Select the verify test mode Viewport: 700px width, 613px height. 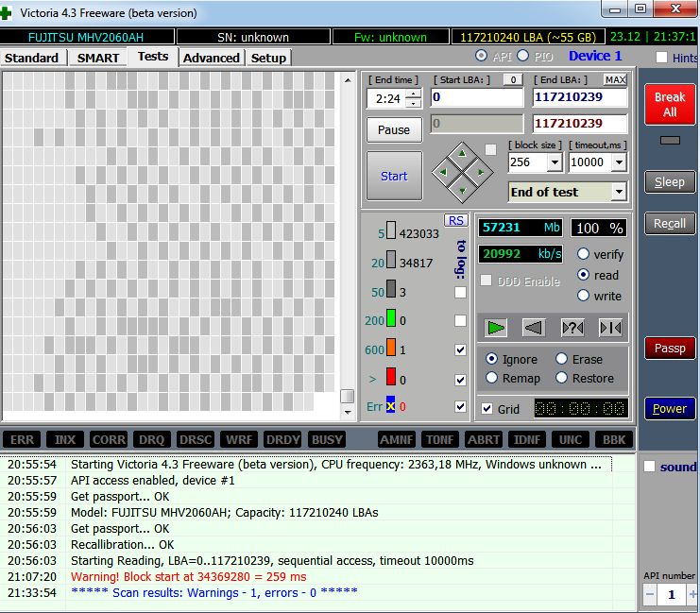583,254
